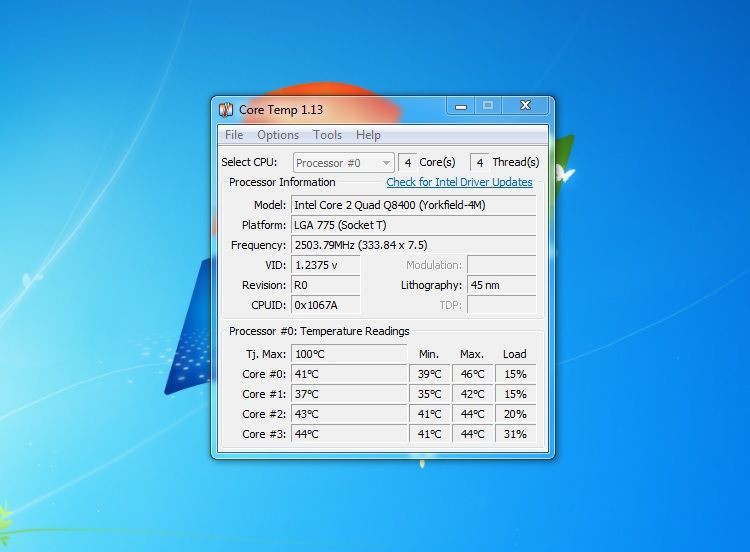The image size is (750, 552).
Task: Click the Max. column header
Action: (x=472, y=354)
